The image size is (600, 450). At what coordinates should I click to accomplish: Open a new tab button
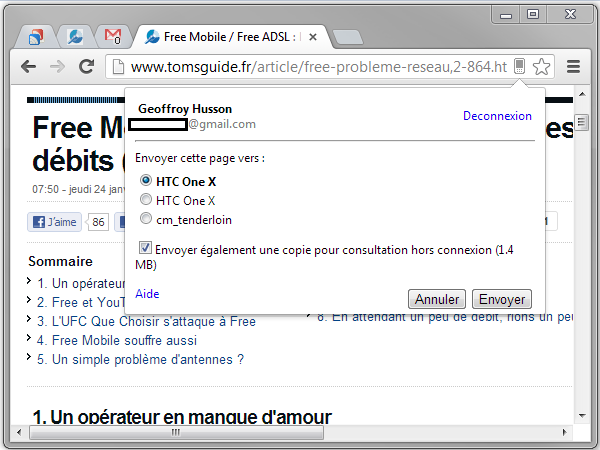[x=348, y=38]
